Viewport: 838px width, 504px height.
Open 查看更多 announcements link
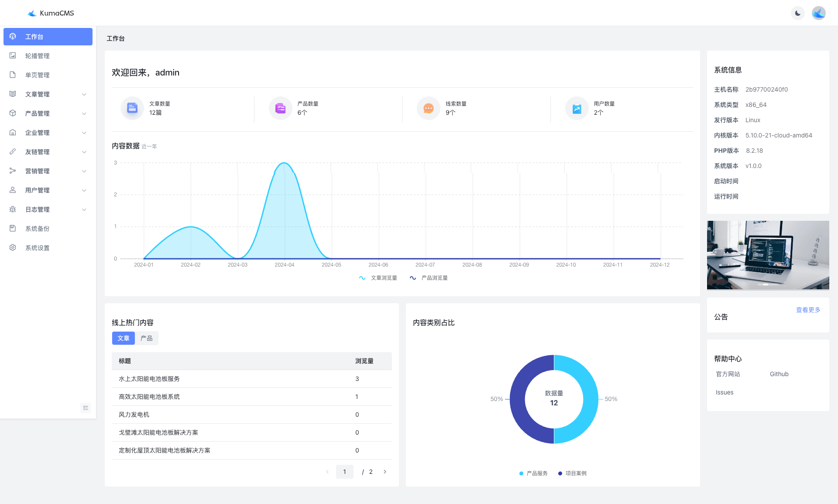click(x=808, y=310)
